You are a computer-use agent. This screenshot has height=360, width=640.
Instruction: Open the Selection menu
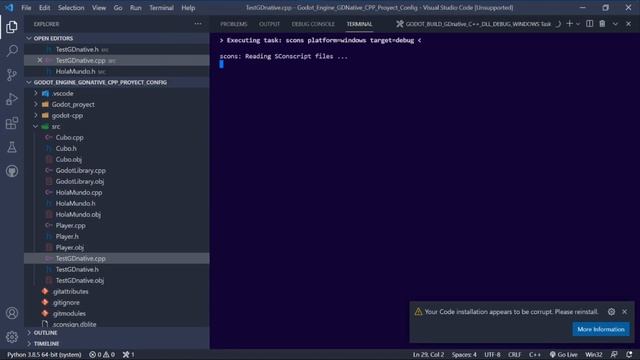71,8
